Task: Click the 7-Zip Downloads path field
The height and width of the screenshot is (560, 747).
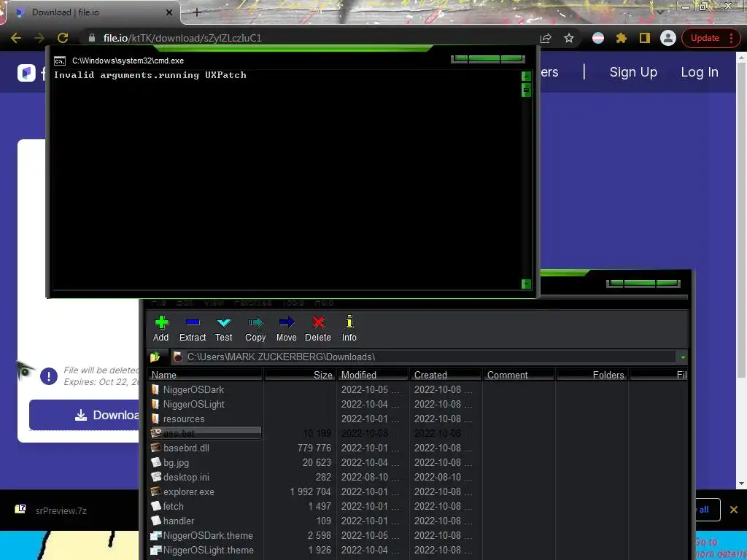Action: click(x=424, y=357)
